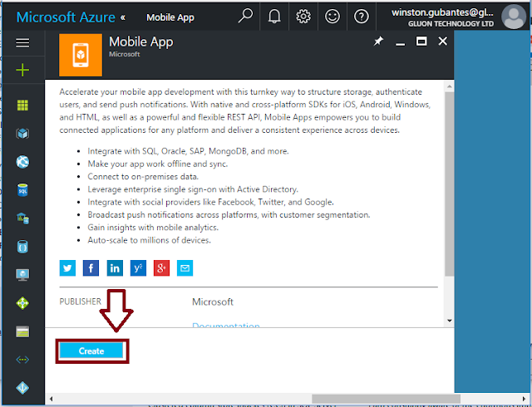532x407 pixels.
Task: Click the Mobile App blade title
Action: coord(141,42)
